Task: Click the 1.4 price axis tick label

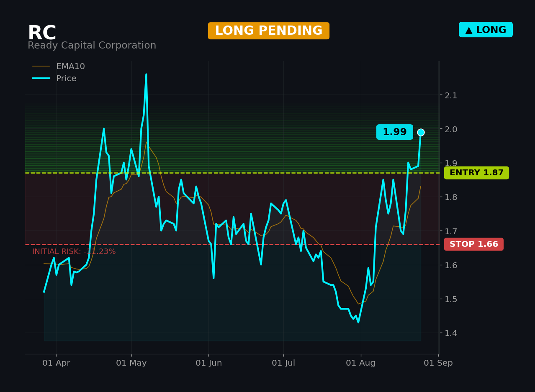Action: (451, 333)
